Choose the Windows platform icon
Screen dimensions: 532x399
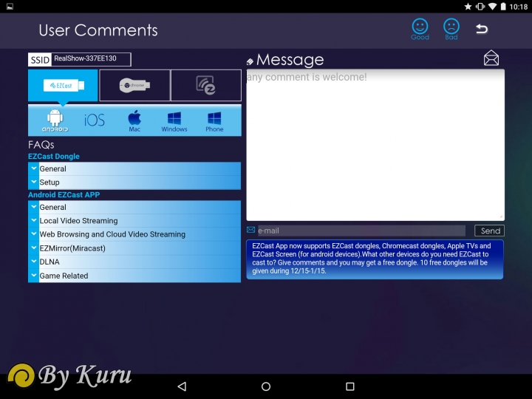click(174, 121)
